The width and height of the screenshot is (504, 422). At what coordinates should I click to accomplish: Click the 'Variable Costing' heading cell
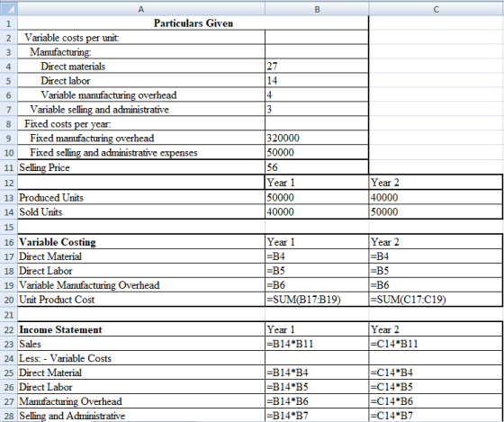click(x=141, y=242)
